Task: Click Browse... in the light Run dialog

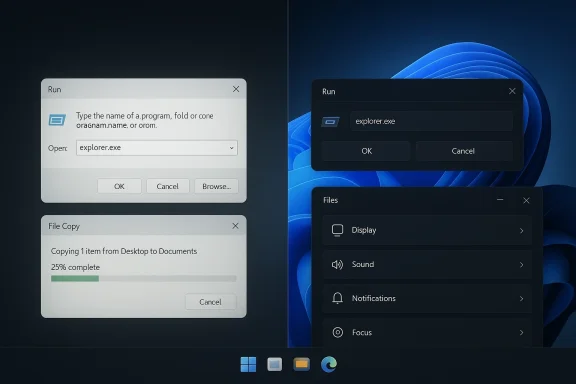Action: point(216,186)
